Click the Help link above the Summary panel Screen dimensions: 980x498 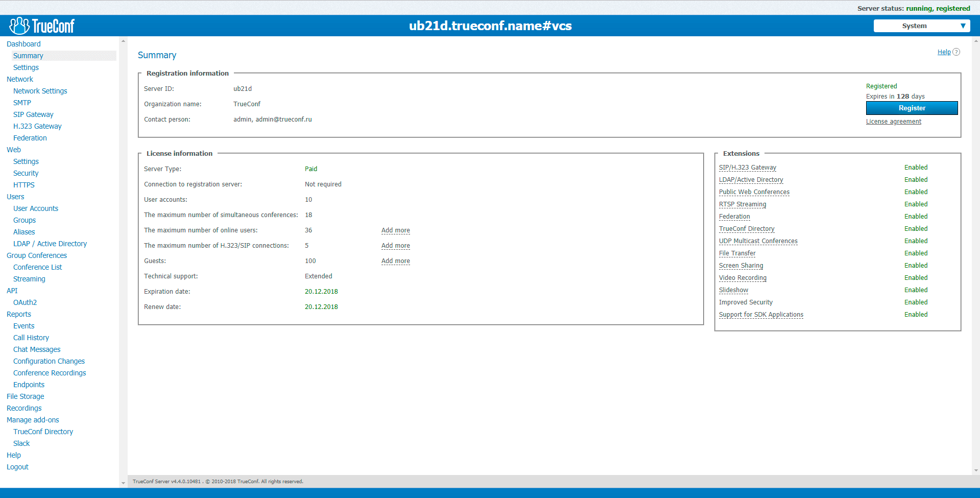click(944, 52)
